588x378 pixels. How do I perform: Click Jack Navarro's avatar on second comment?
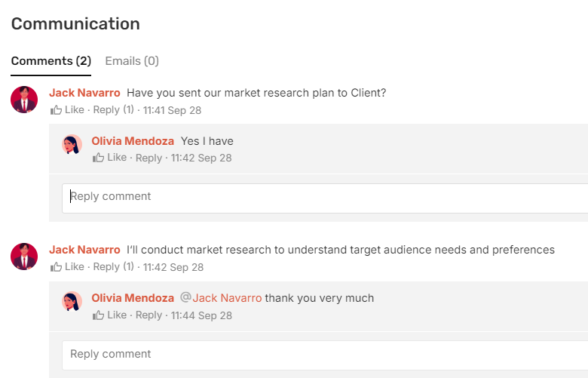click(24, 257)
